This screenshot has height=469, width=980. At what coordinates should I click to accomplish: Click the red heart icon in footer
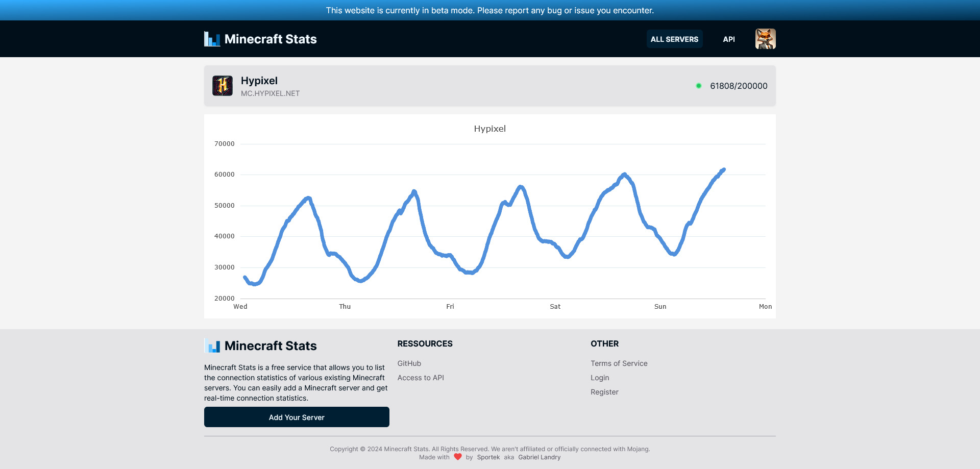click(458, 457)
